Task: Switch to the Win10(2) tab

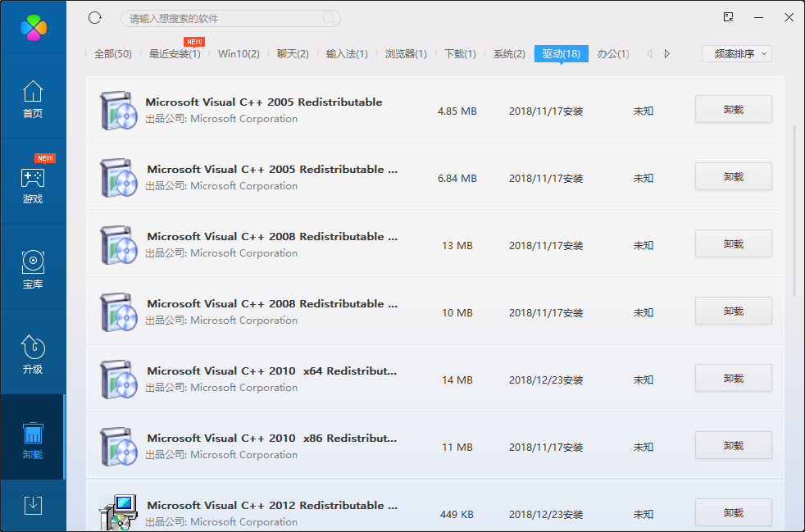Action: tap(239, 54)
